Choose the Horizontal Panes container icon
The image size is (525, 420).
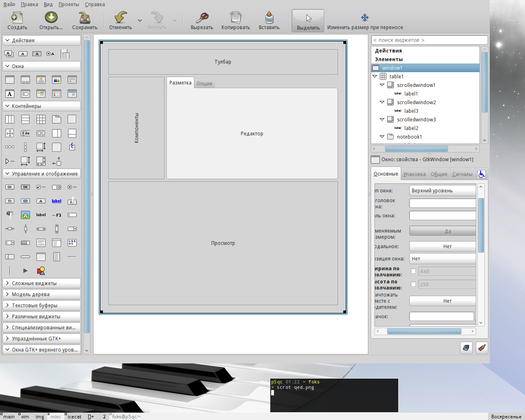point(57,133)
